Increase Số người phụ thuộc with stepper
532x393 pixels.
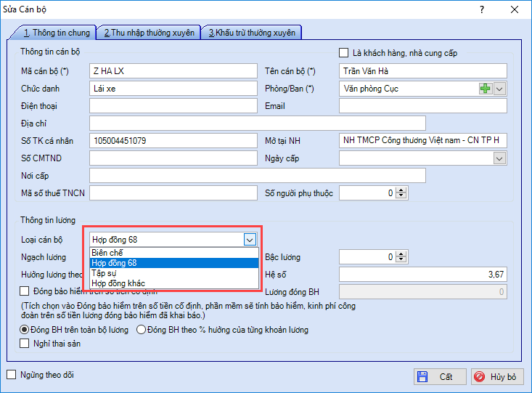point(403,190)
